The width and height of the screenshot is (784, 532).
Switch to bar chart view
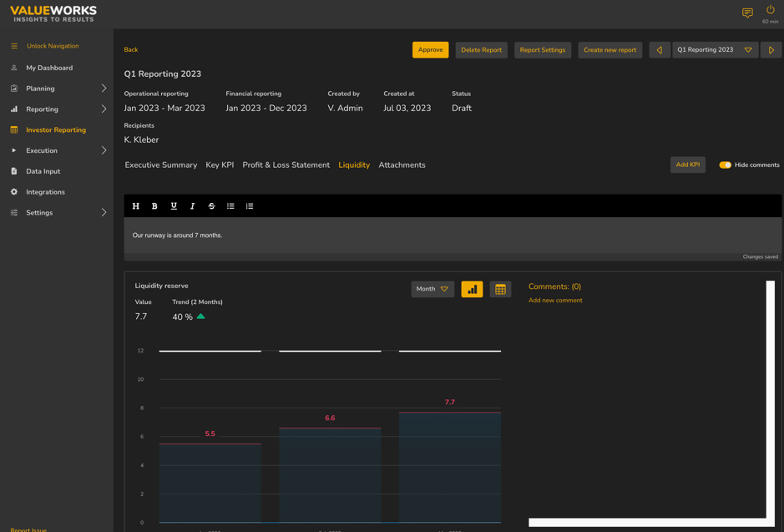tap(472, 289)
